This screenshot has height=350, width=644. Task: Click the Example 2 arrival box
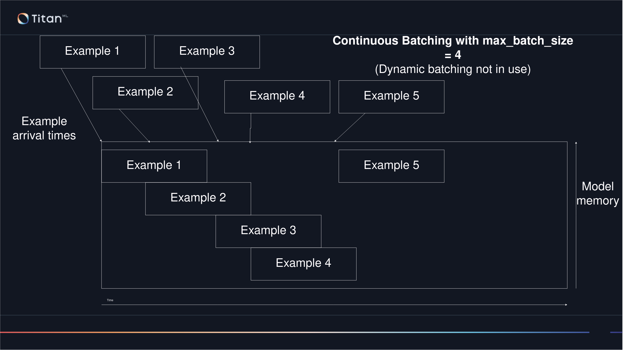(145, 92)
